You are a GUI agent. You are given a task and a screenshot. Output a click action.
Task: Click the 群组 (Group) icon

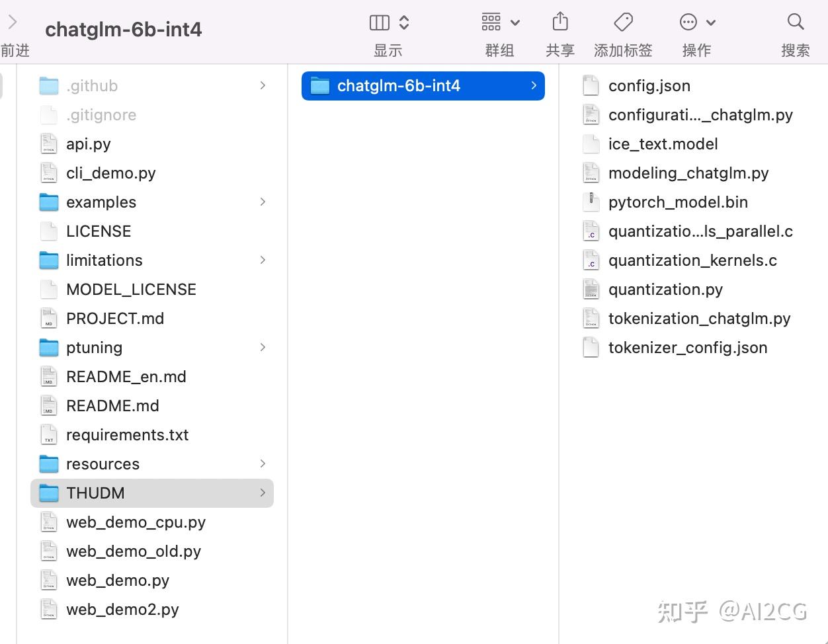click(x=491, y=22)
